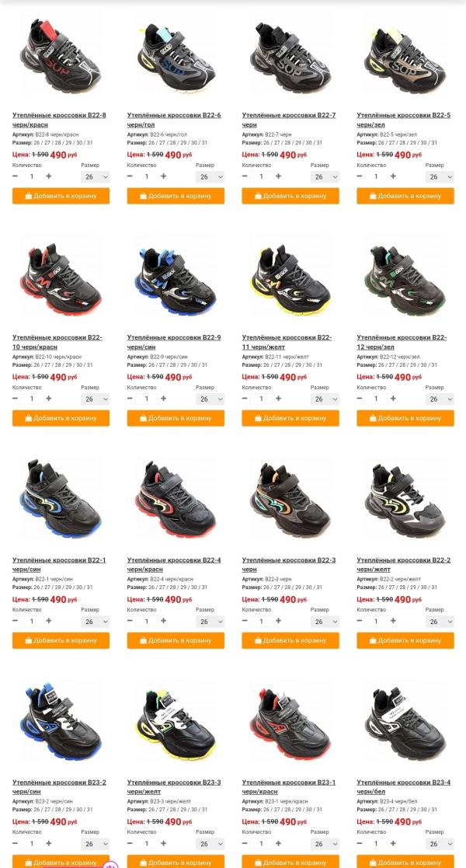Decrease quantity for B22-6 черн/гол sneakers
Screen dimensions: 466x868
[130, 176]
